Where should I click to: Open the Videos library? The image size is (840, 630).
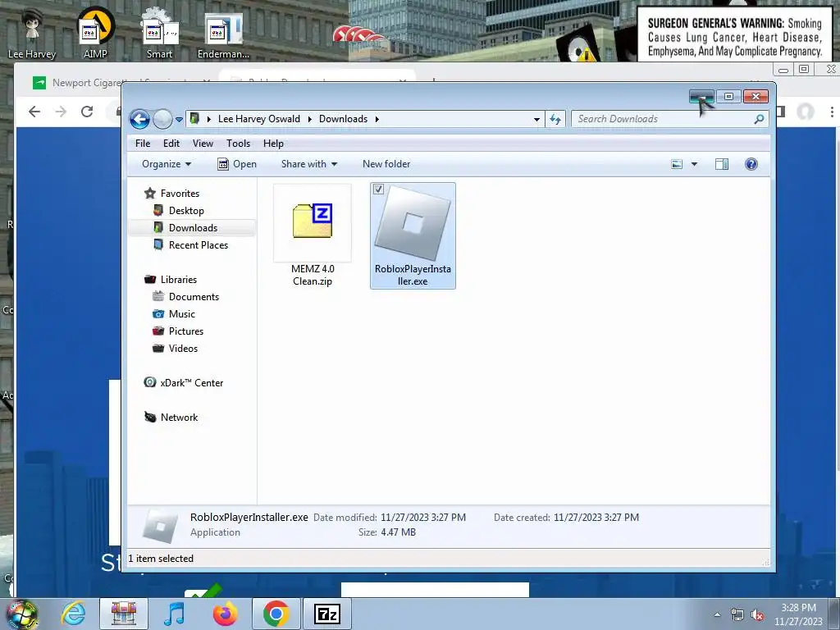[176, 348]
